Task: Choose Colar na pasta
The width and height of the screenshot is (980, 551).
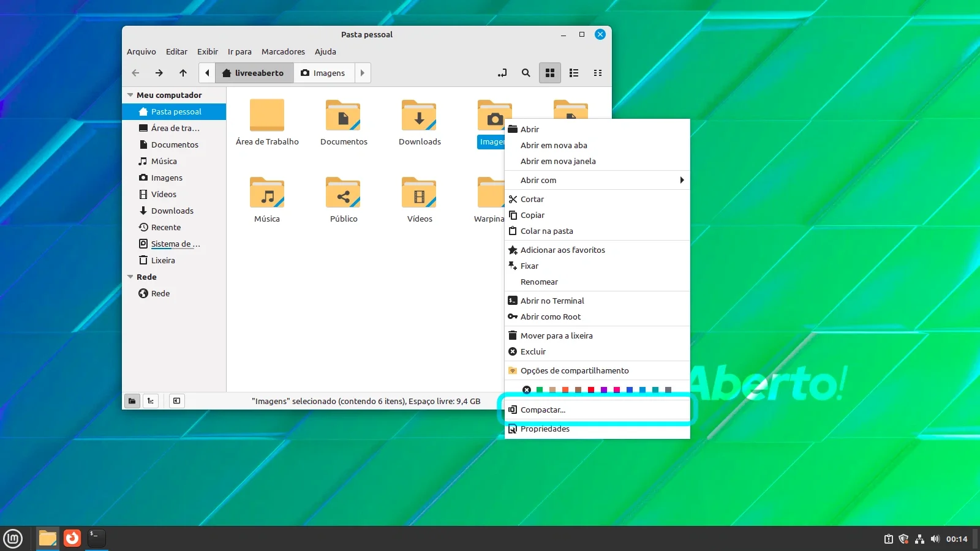Action: coord(597,231)
